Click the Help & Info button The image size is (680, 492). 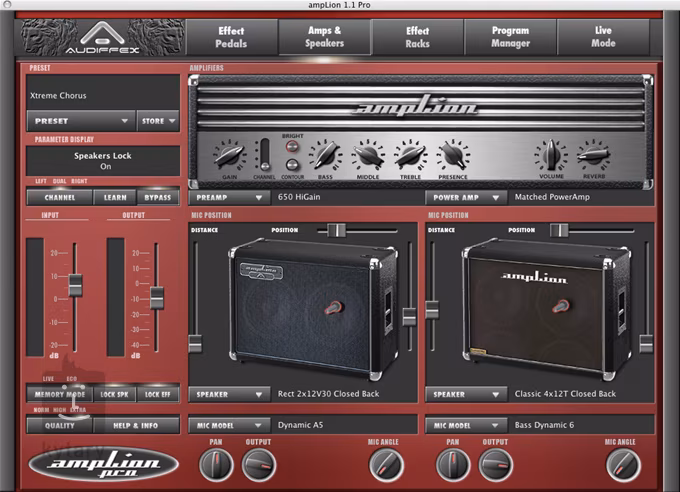(x=138, y=424)
